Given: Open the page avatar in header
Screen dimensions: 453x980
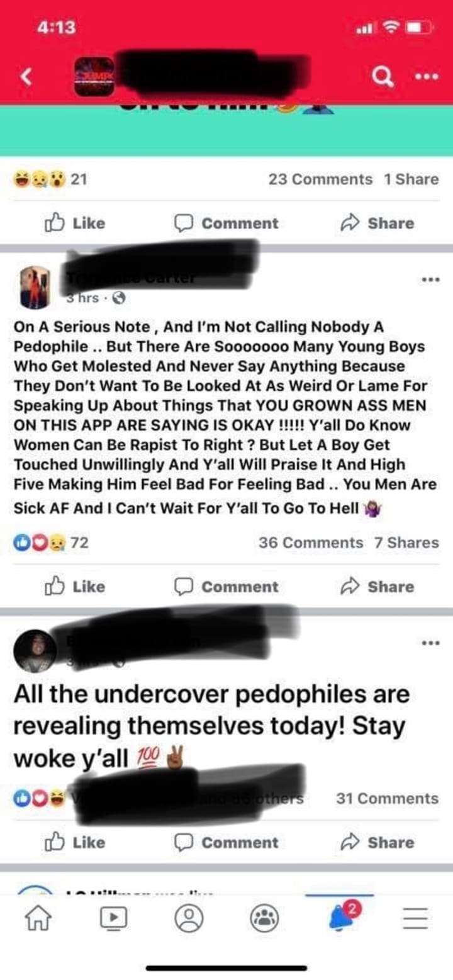Looking at the screenshot, I should (x=94, y=77).
